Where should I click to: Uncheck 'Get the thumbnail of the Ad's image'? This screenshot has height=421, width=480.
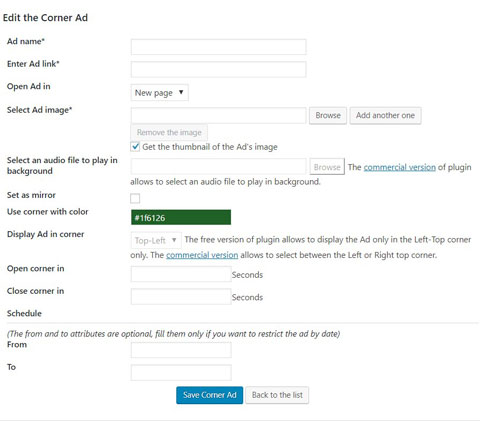[x=135, y=147]
